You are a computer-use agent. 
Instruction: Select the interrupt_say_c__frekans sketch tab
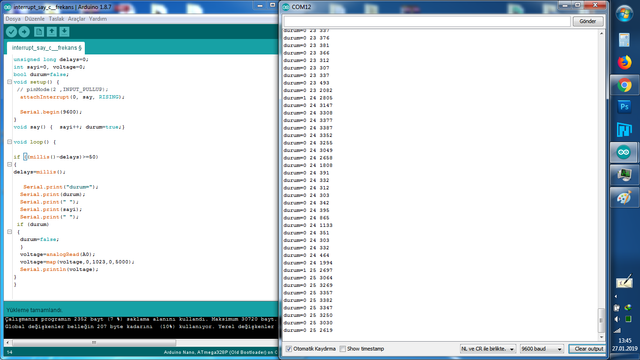coord(46,48)
